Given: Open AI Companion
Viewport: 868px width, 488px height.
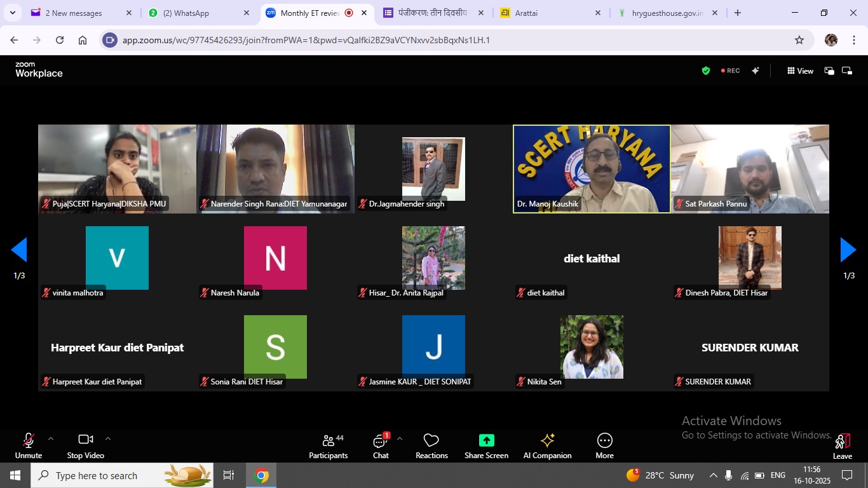Looking at the screenshot, I should pyautogui.click(x=547, y=446).
